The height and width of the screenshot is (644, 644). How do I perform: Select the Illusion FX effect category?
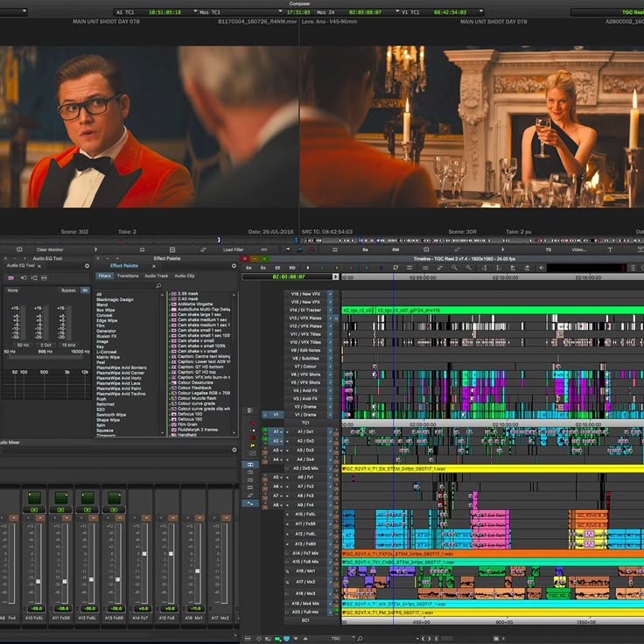pyautogui.click(x=107, y=336)
